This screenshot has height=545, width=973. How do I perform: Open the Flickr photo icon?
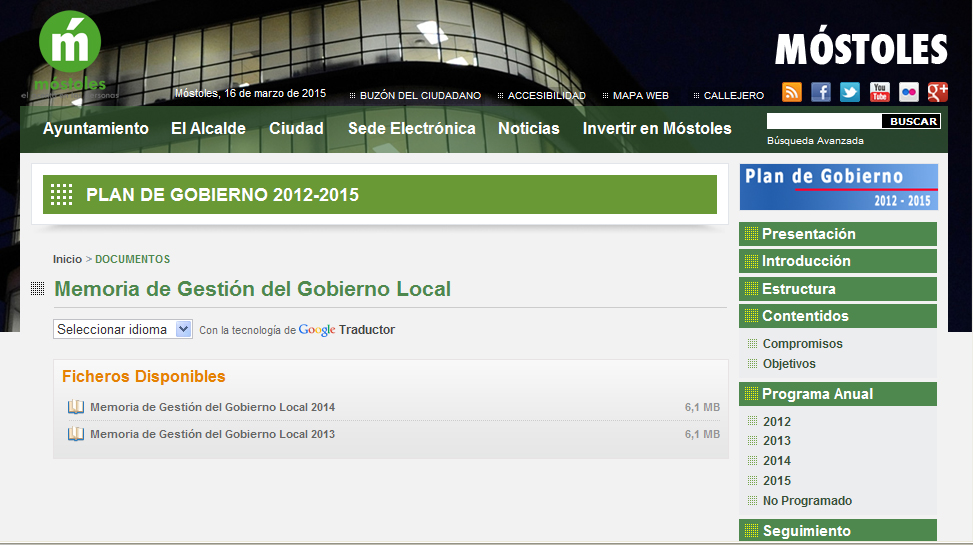pyautogui.click(x=908, y=92)
